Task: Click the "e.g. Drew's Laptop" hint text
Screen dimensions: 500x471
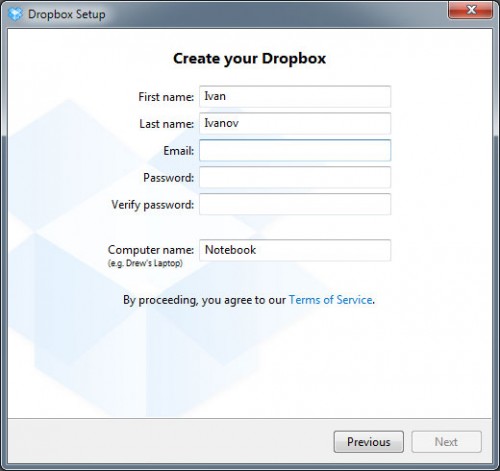Action: [145, 263]
